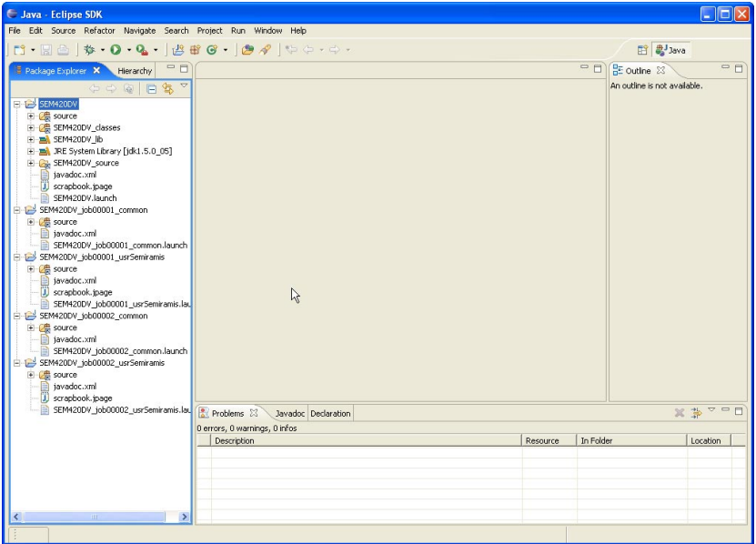Switch to the Hierarchy tab
756x544 pixels.
tap(135, 70)
